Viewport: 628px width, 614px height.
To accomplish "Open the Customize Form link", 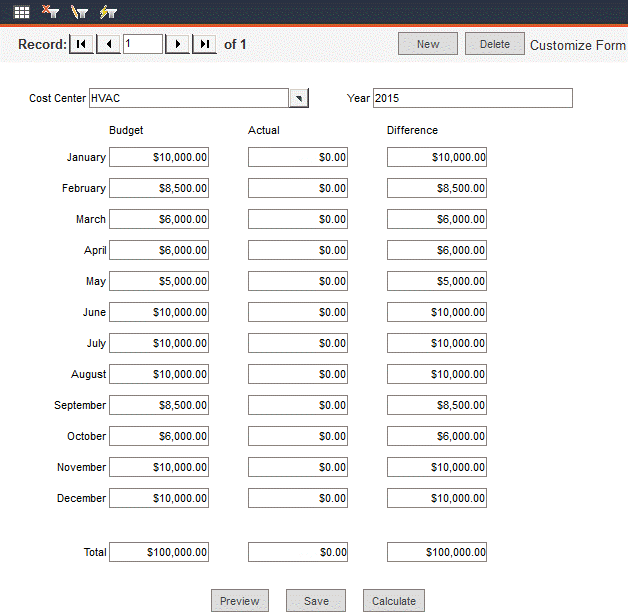I will pos(577,45).
